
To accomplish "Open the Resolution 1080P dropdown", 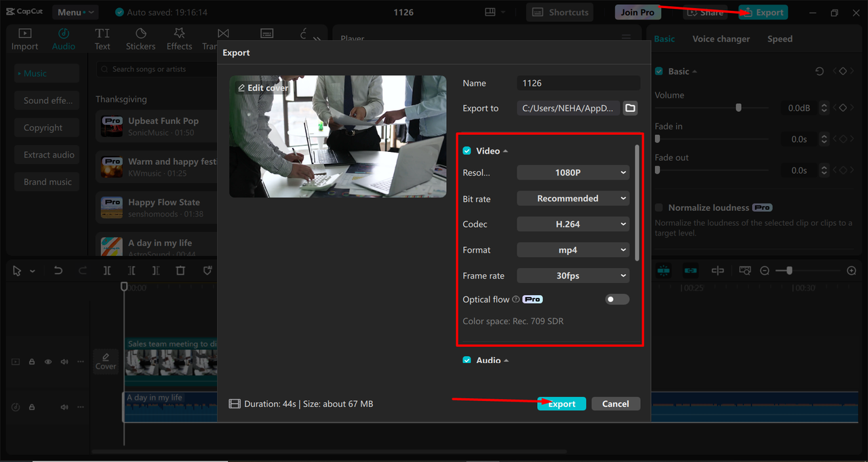I will (x=573, y=173).
